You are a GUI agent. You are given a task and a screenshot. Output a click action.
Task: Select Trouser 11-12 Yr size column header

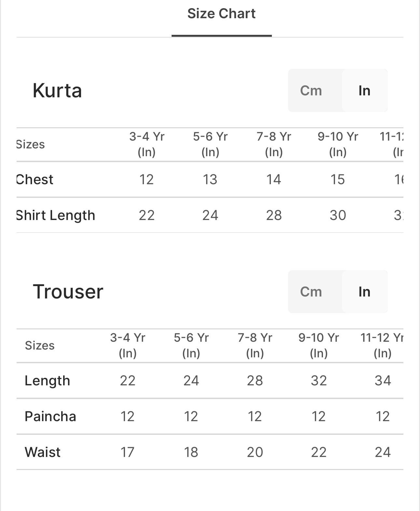[x=382, y=345]
